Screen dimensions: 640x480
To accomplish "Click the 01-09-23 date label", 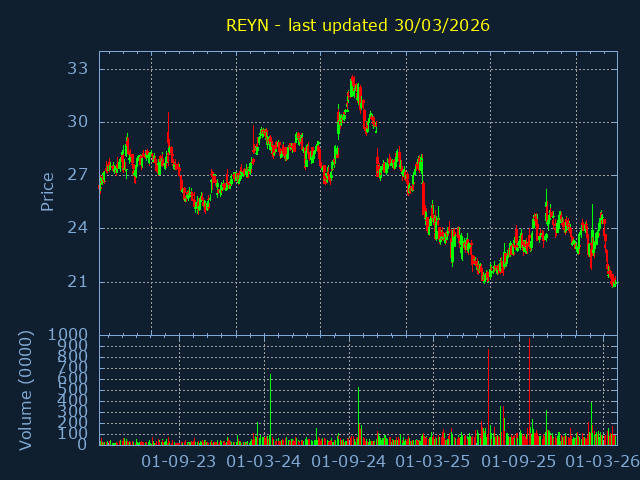I will tap(179, 462).
